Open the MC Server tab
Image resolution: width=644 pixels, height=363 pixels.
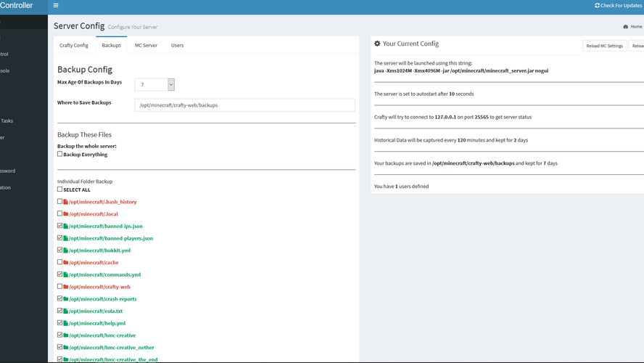click(146, 46)
